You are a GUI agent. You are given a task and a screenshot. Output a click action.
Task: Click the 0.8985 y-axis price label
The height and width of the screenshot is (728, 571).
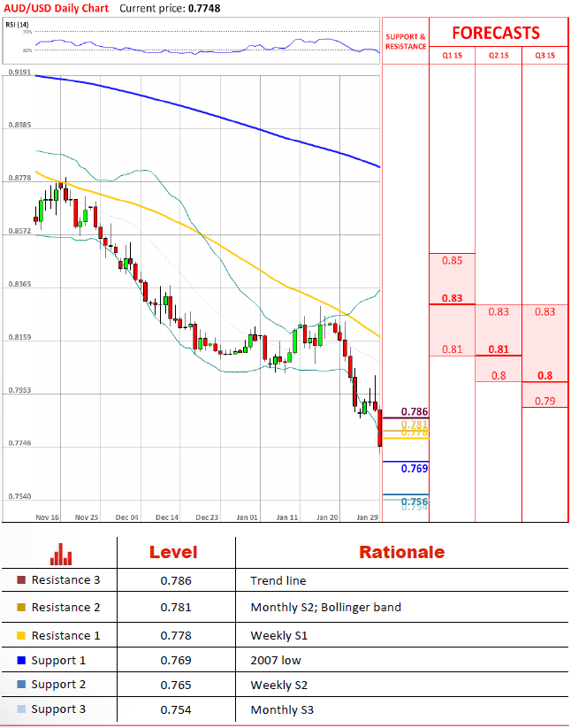tap(19, 126)
